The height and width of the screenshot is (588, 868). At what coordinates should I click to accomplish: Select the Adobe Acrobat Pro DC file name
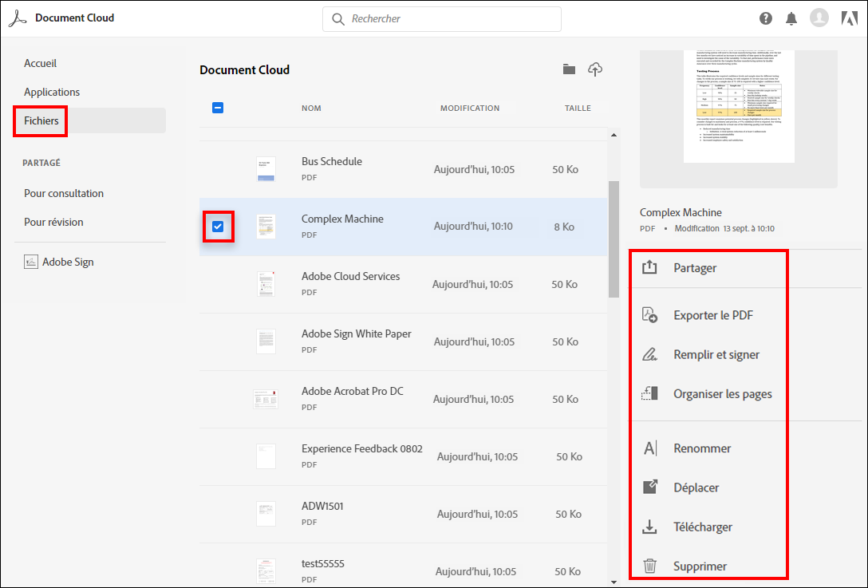(x=352, y=391)
